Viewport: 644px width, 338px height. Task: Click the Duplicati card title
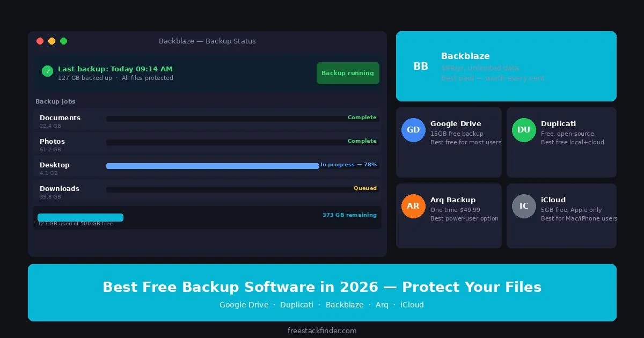point(558,123)
